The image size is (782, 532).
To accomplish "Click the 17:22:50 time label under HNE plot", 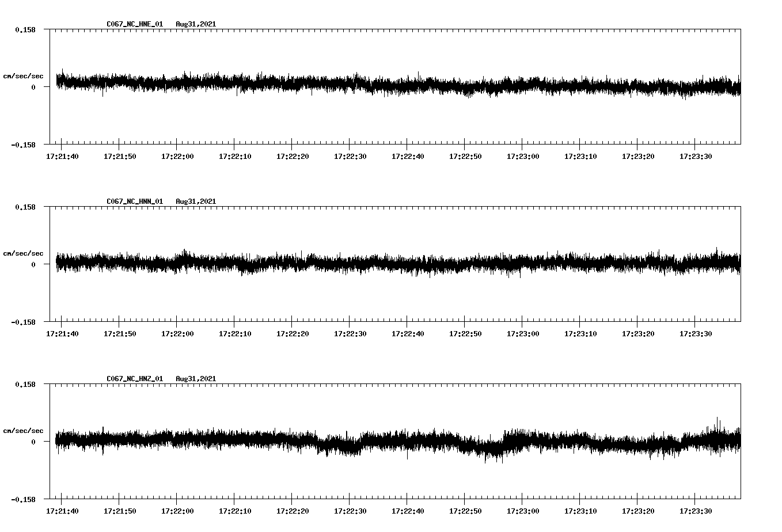I will [465, 156].
